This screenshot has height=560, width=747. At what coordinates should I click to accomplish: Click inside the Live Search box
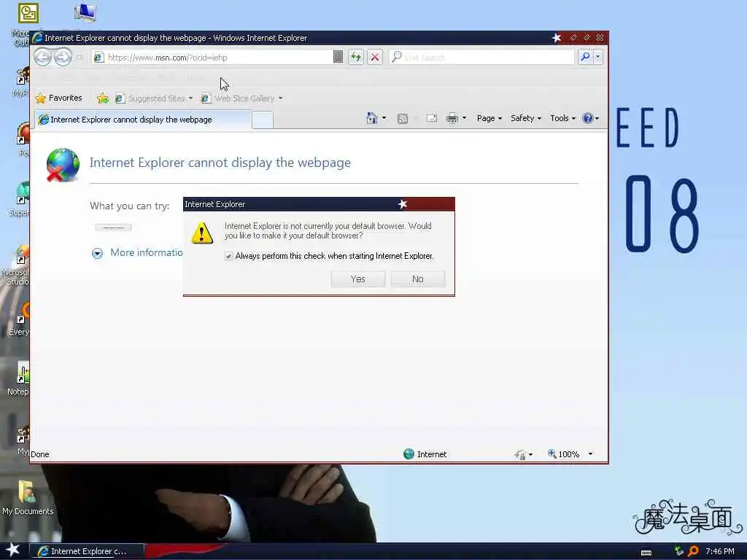tap(481, 57)
